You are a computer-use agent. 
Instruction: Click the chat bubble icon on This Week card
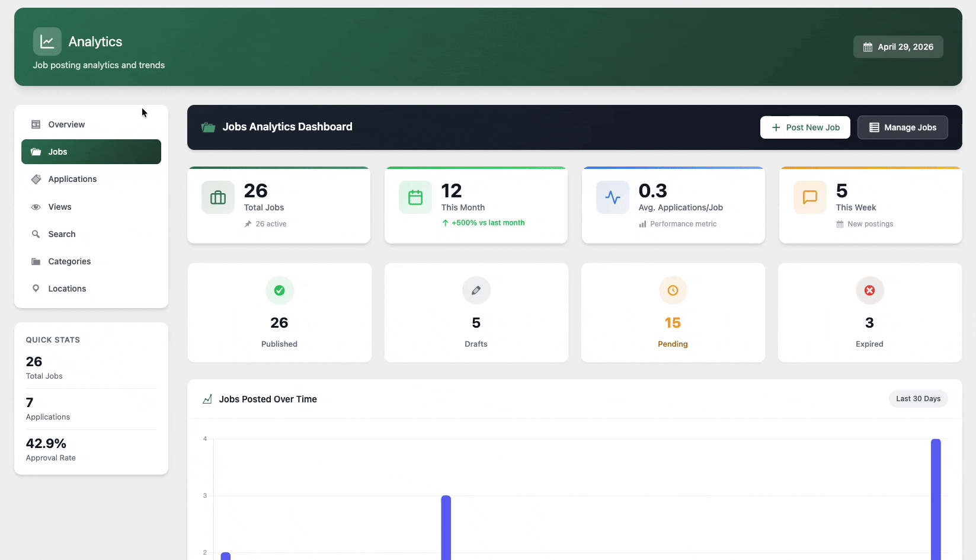(809, 197)
